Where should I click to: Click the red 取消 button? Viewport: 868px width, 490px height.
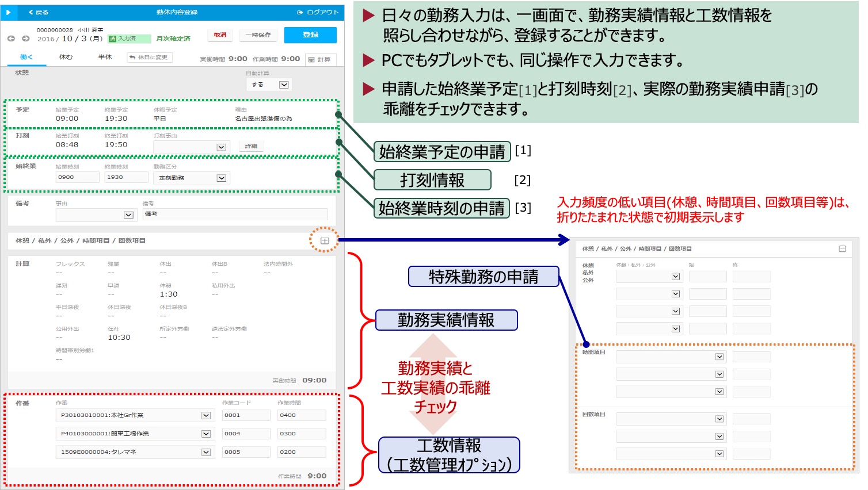[220, 35]
